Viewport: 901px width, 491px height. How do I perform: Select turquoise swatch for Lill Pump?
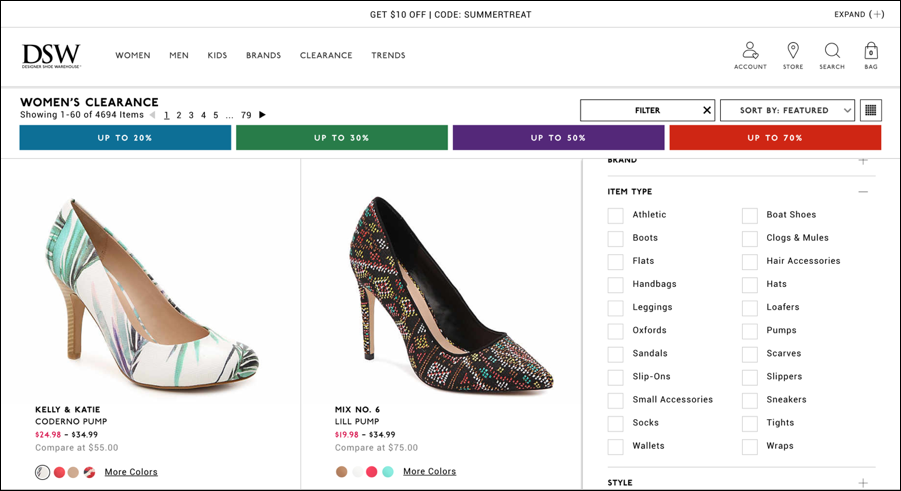click(388, 472)
